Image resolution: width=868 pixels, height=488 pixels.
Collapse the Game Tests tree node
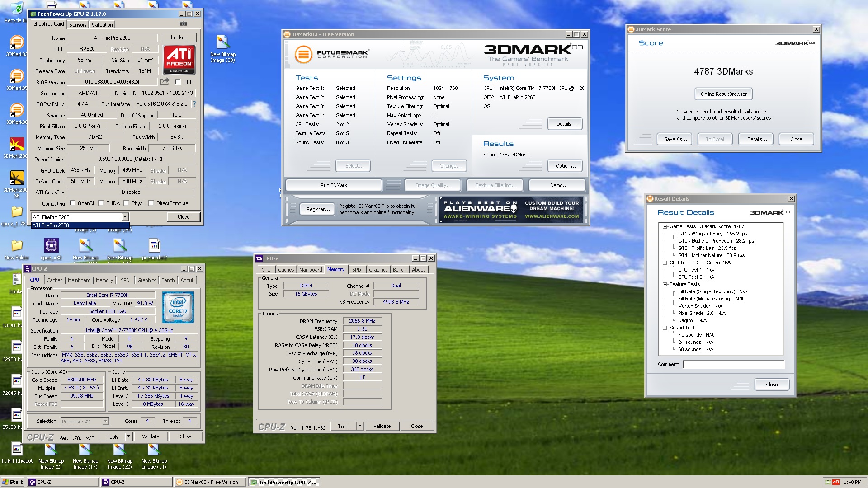(x=665, y=227)
